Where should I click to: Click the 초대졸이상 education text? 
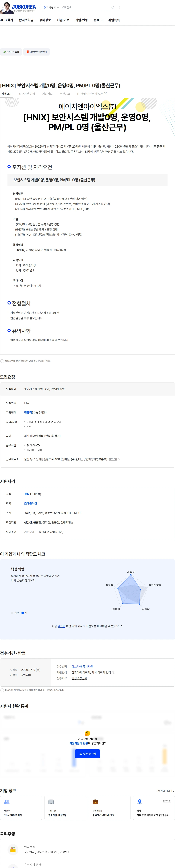pyautogui.click(x=31, y=503)
